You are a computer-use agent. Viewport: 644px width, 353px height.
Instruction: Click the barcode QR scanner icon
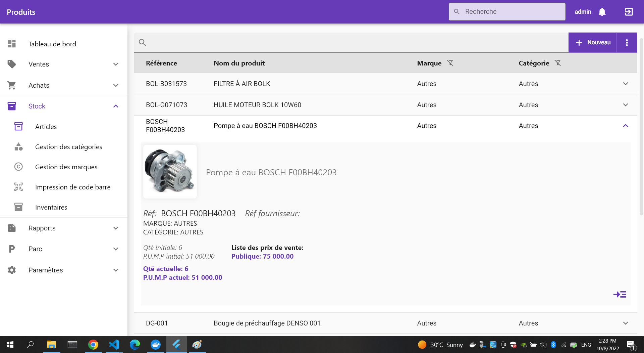18,187
